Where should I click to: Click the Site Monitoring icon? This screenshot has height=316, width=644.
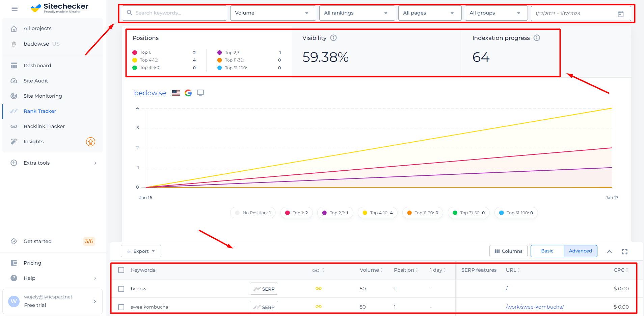(x=14, y=96)
